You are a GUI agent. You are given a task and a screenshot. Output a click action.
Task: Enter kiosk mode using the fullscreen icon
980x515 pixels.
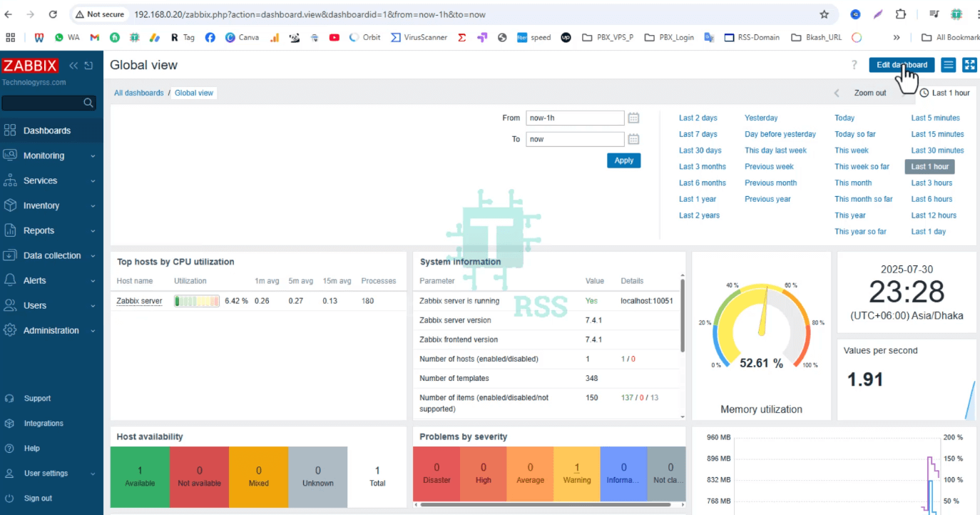tap(969, 65)
